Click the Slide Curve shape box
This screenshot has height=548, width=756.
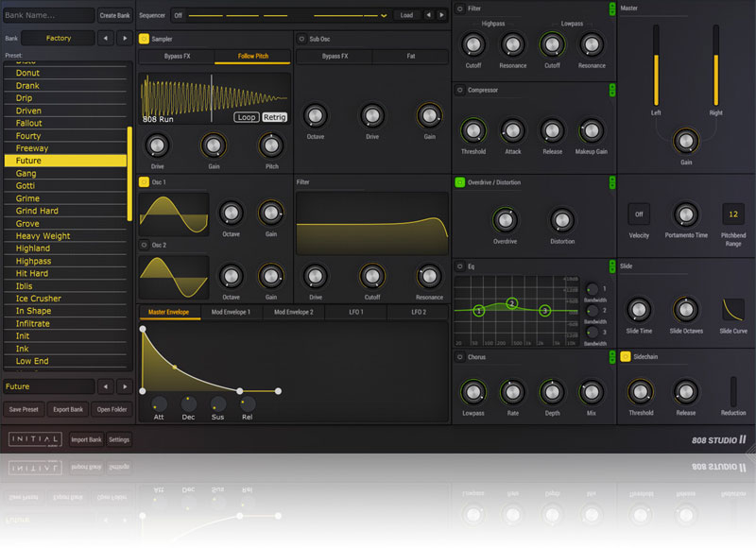[x=732, y=310]
